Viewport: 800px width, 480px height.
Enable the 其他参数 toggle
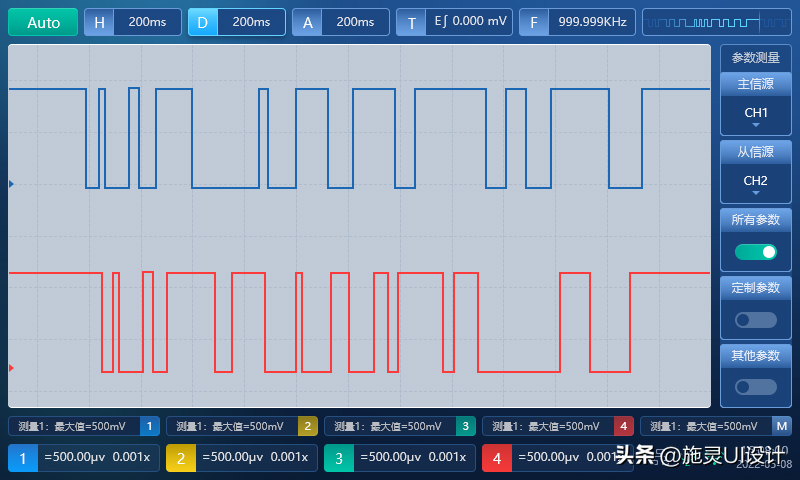[756, 387]
